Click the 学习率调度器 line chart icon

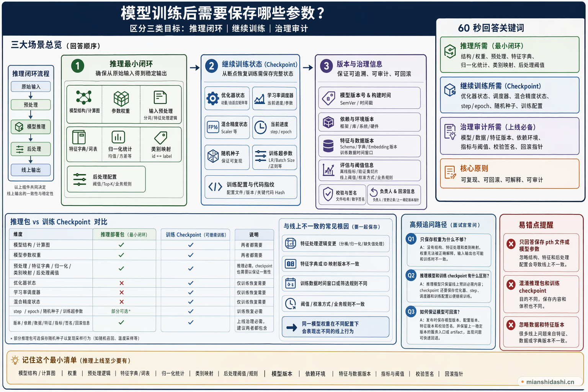(260, 99)
